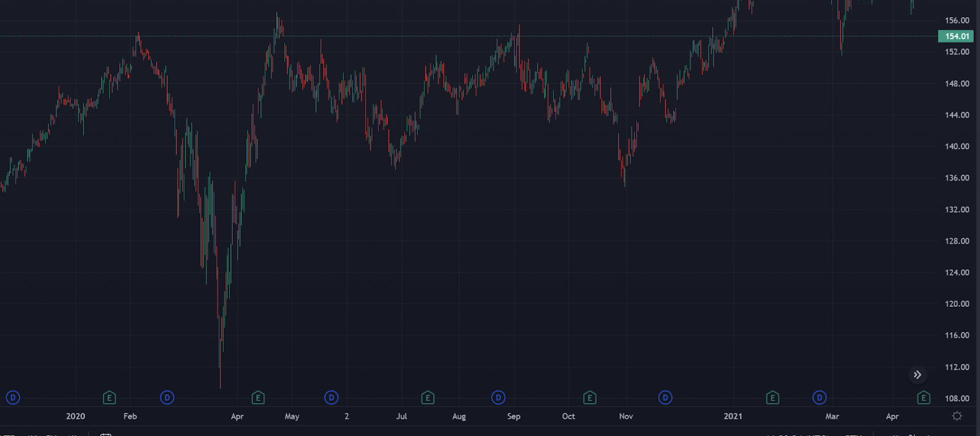Click dividend marker between Feb and Apr
The height and width of the screenshot is (436, 980).
coord(167,398)
